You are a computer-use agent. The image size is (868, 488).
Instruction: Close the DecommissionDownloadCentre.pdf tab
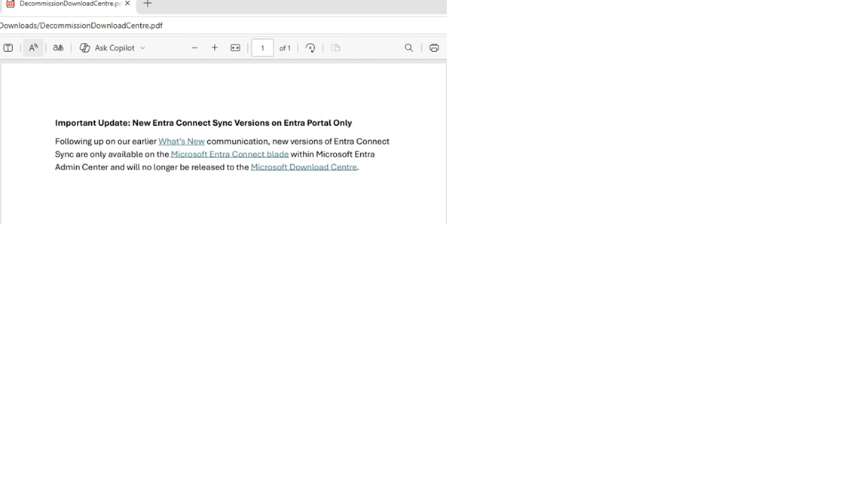click(127, 3)
